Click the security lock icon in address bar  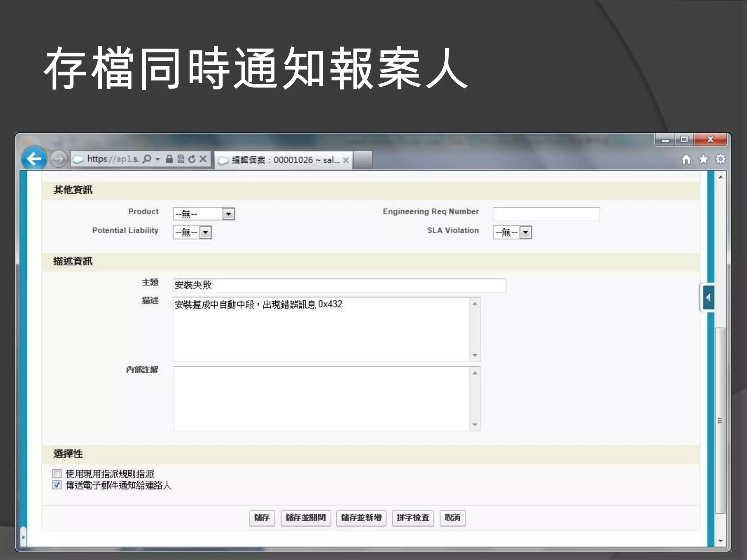pyautogui.click(x=169, y=159)
